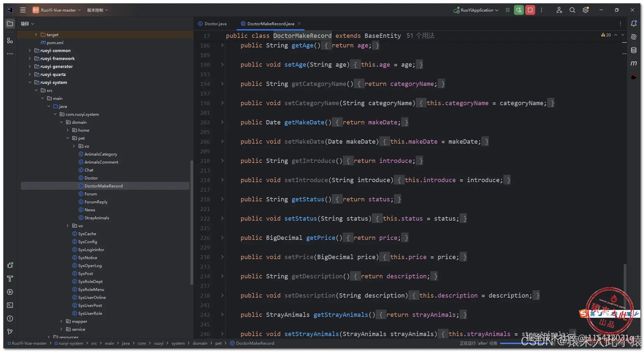Open the RuoYiApplication run configuration dropdown
644x352 pixels.
click(476, 10)
